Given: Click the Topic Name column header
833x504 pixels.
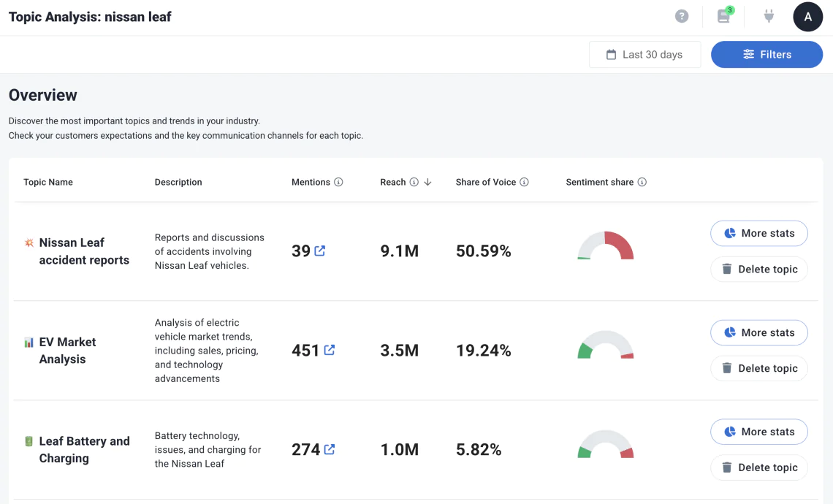Looking at the screenshot, I should (x=47, y=182).
